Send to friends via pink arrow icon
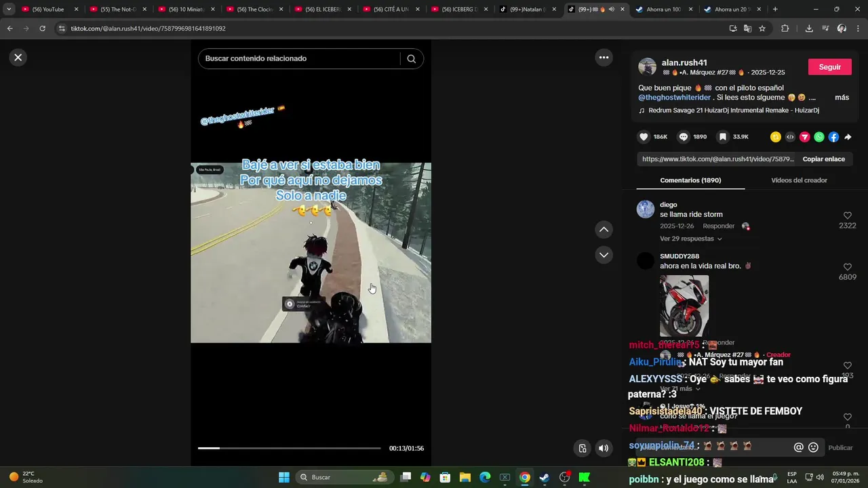Image resolution: width=868 pixels, height=488 pixels. click(805, 137)
